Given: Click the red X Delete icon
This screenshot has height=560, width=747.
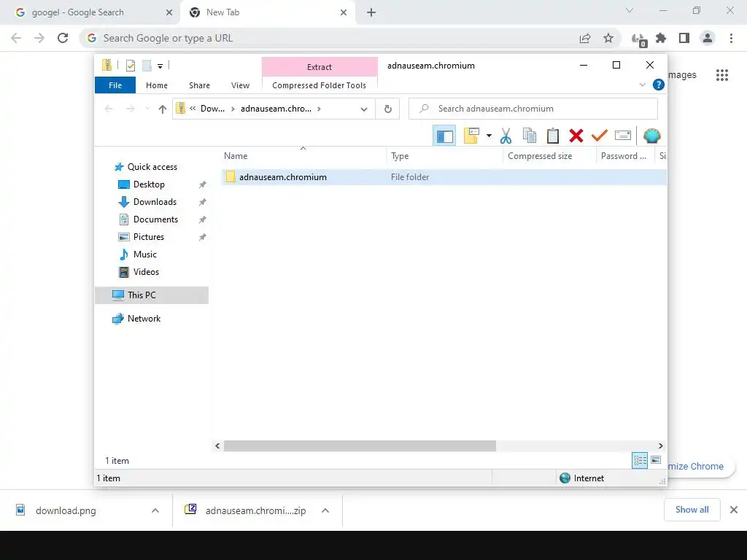Looking at the screenshot, I should pyautogui.click(x=576, y=136).
